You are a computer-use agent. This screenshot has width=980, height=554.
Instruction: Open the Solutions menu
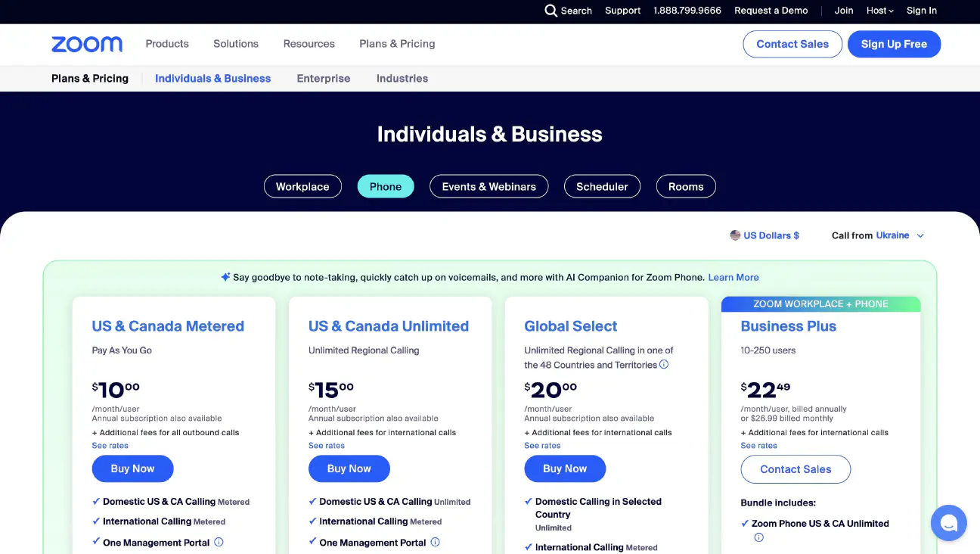(236, 44)
